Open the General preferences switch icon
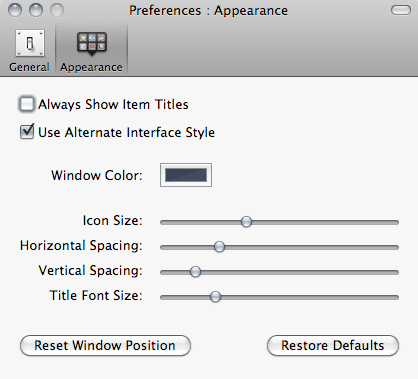This screenshot has width=418, height=379. point(30,43)
